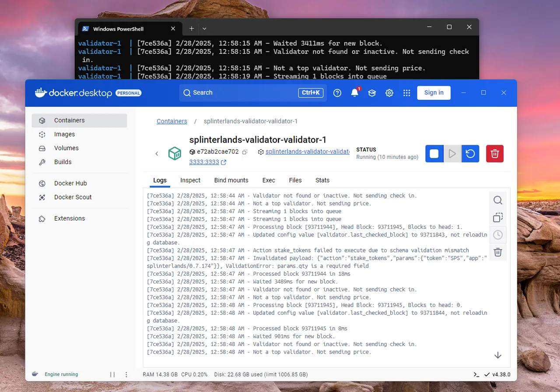Open the Files tab

pos(295,180)
